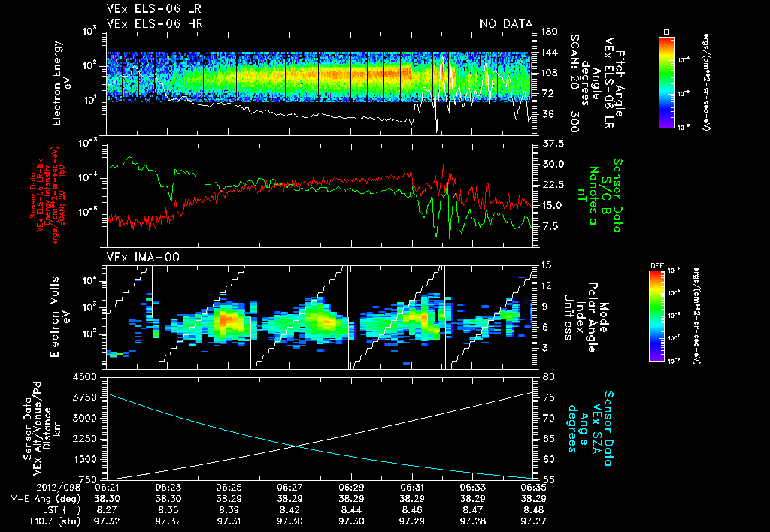Click the IMA ion energy spectrogram panel
The image size is (770, 532).
[x=319, y=317]
